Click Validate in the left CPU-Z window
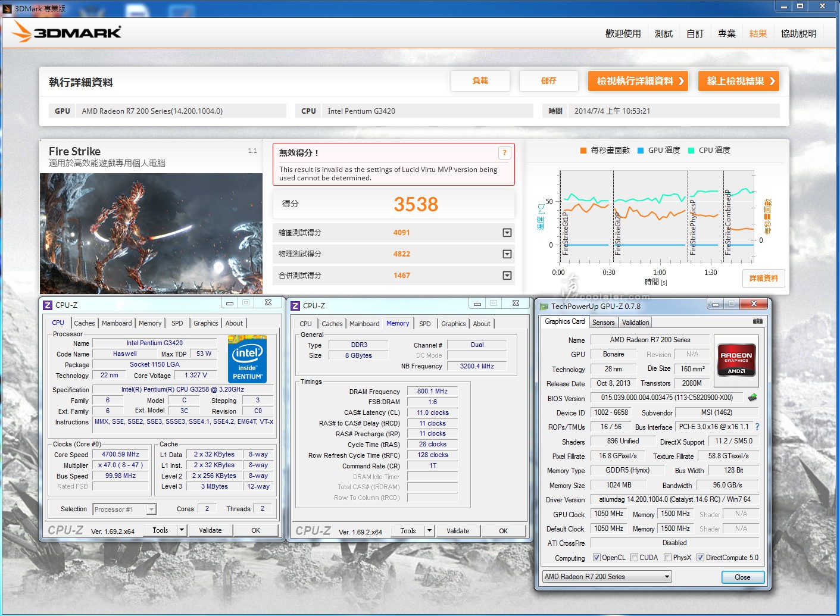Viewport: 840px width, 616px height. tap(210, 530)
